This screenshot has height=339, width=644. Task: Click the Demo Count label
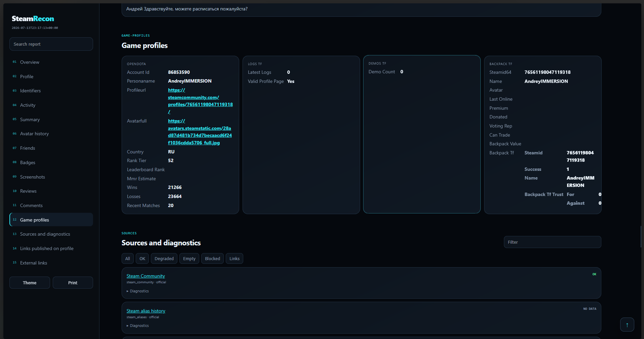click(x=382, y=72)
